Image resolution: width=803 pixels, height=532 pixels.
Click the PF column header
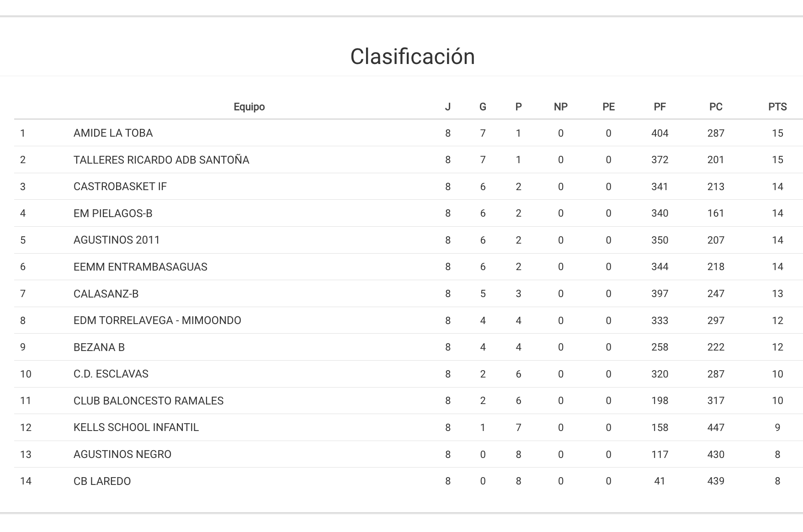click(x=659, y=107)
